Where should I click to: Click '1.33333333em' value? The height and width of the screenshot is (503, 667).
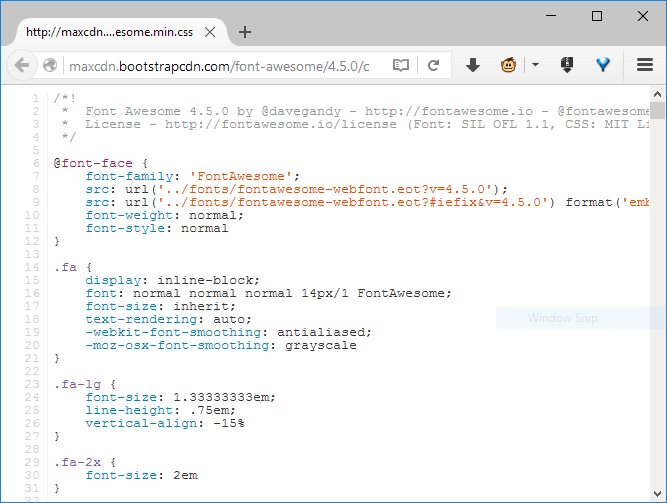[x=221, y=397]
